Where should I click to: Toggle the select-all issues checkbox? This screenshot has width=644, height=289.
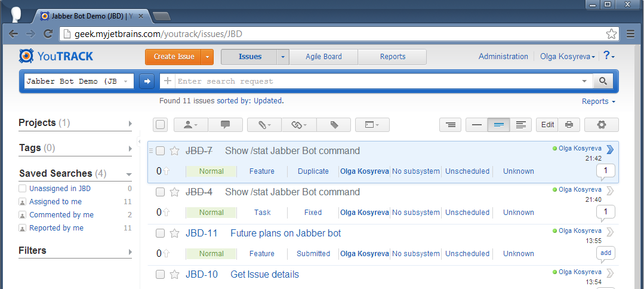pos(160,125)
